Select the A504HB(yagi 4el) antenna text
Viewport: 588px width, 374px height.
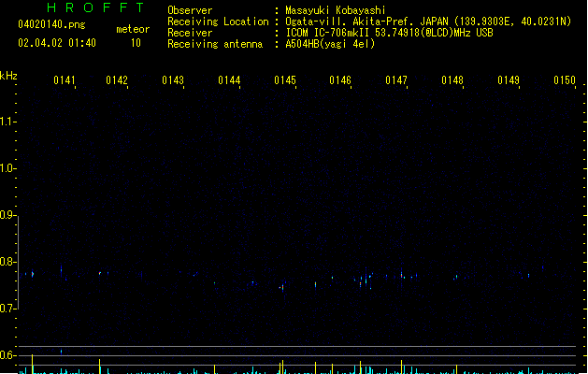[x=330, y=44]
